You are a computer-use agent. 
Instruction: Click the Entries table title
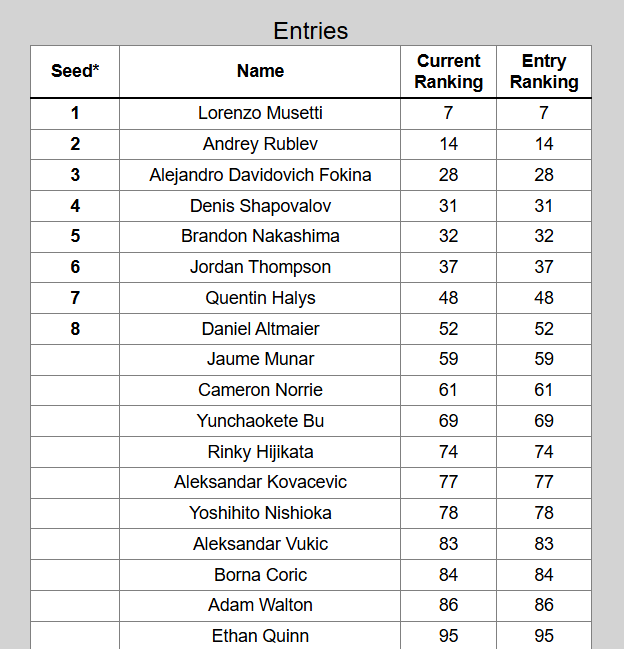pyautogui.click(x=311, y=31)
